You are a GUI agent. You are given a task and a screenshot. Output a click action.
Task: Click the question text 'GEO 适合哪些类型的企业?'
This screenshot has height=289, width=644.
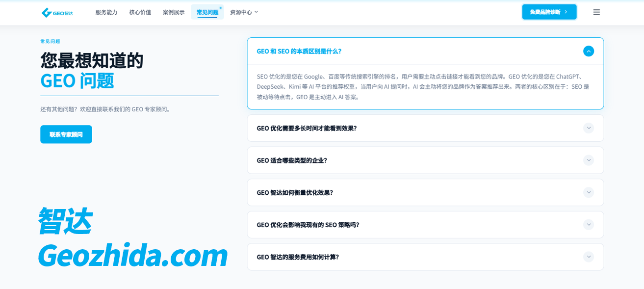291,160
